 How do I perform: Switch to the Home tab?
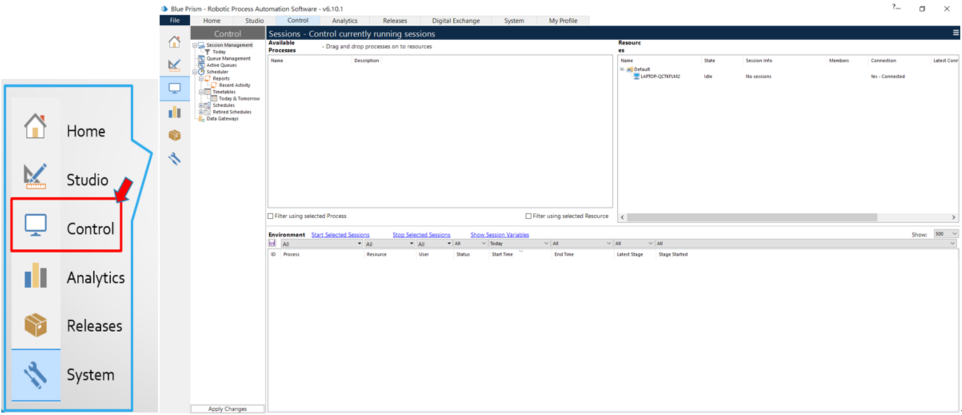pyautogui.click(x=212, y=20)
